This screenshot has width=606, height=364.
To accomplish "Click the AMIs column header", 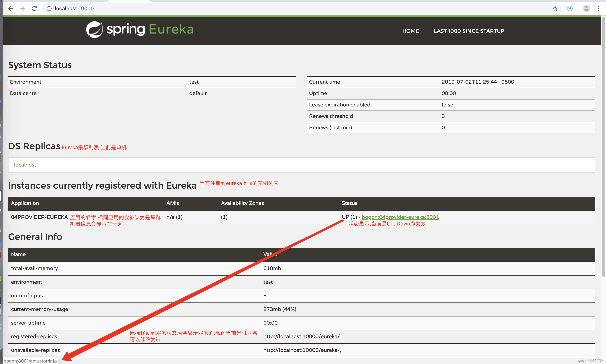I will (x=172, y=203).
